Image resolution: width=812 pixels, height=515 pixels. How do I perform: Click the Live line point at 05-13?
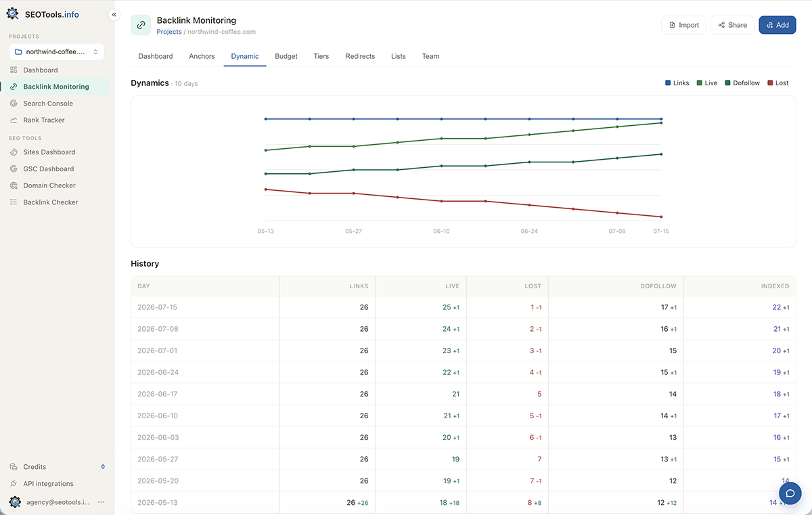tap(266, 150)
